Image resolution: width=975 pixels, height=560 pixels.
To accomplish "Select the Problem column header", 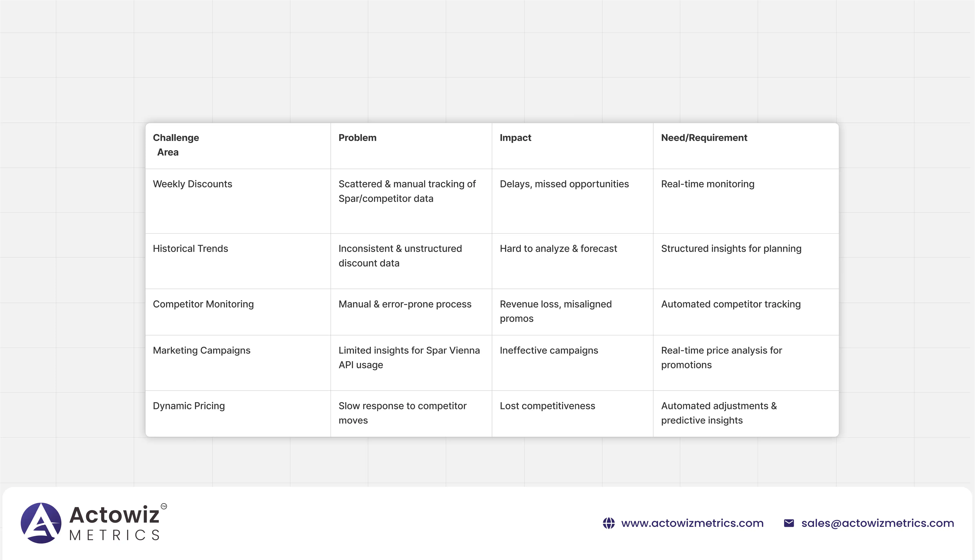I will click(357, 138).
